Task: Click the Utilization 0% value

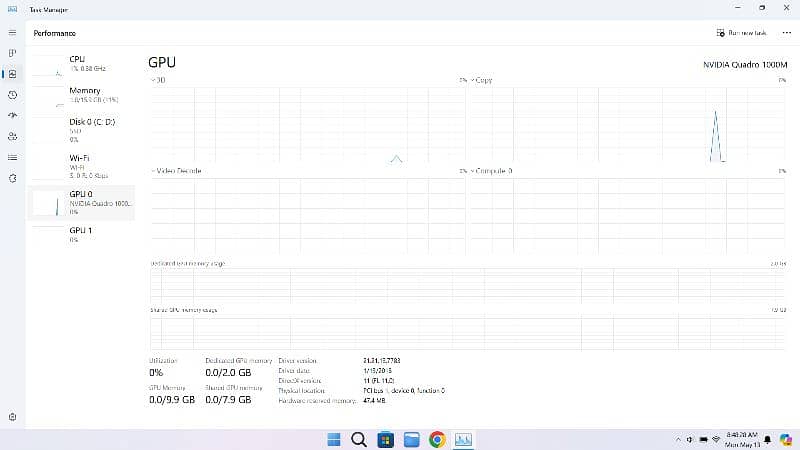Action: coord(156,372)
